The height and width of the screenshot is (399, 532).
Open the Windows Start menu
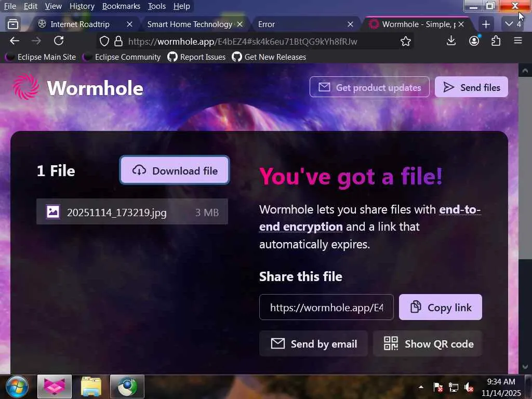(17, 387)
